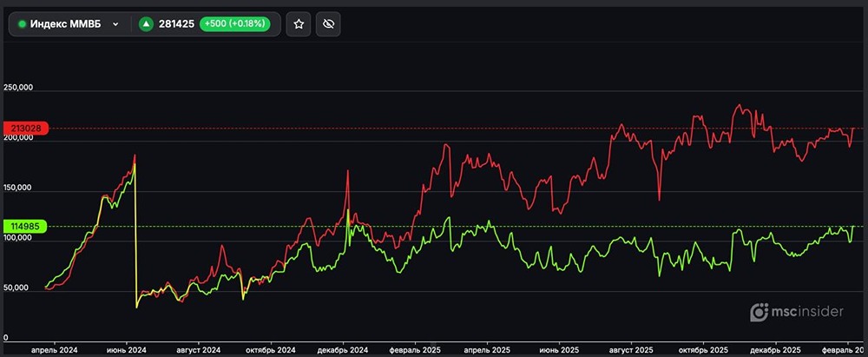Select the green 114985 price label
The image size is (868, 357).
pos(26,227)
